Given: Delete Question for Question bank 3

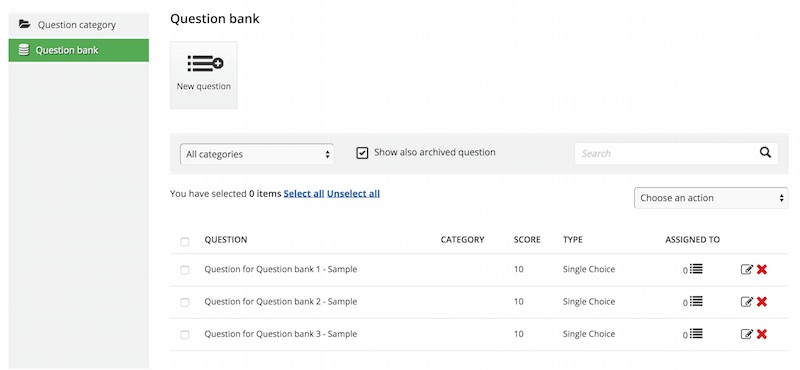Looking at the screenshot, I should point(762,334).
